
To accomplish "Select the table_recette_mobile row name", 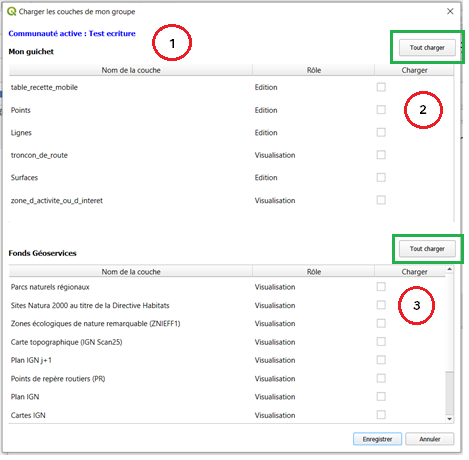I will pyautogui.click(x=44, y=87).
